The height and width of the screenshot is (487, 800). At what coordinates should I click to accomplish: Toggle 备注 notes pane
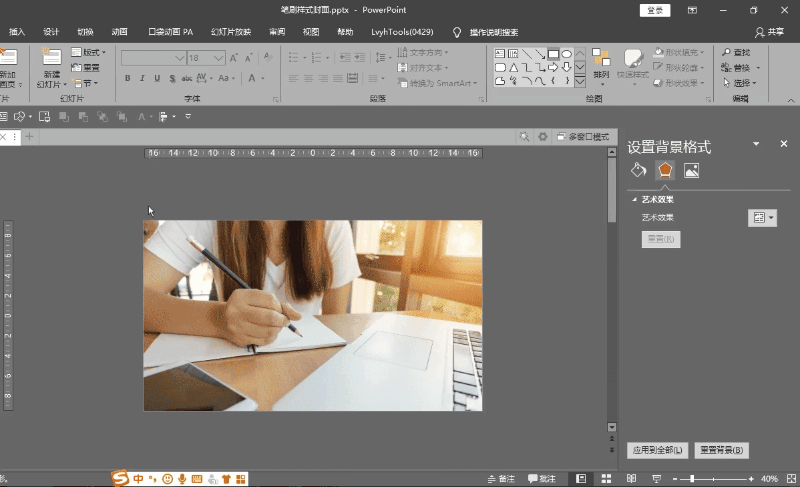coord(501,478)
